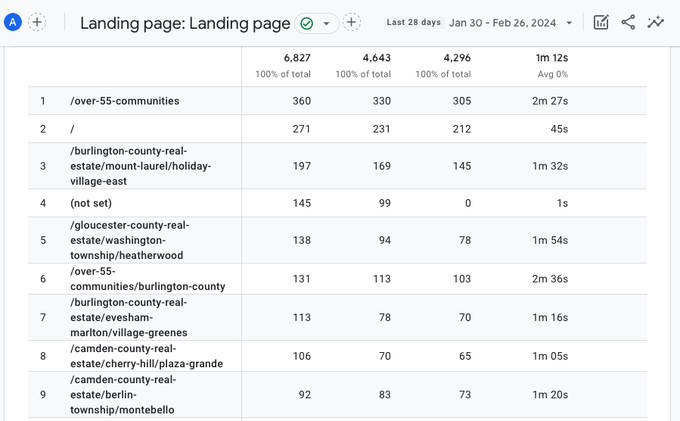Open the report status green checkmark dropdown
Screen dimensions: 680x421
[317, 23]
